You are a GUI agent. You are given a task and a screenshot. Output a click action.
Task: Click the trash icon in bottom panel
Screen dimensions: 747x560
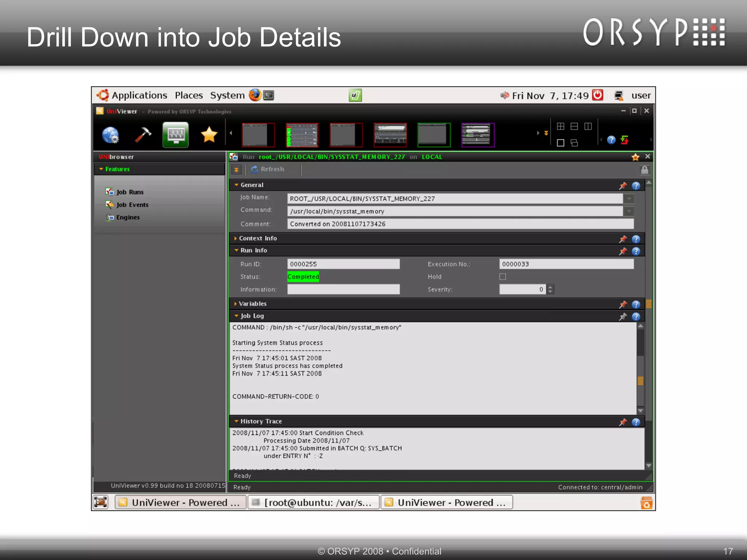(646, 503)
